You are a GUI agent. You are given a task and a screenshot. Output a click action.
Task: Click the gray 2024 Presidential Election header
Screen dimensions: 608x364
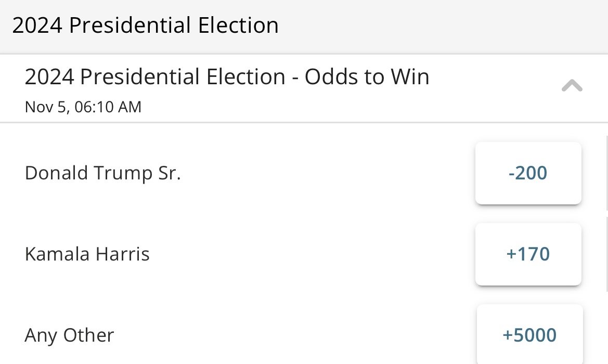pyautogui.click(x=146, y=25)
